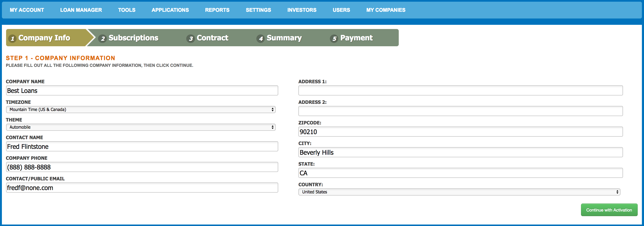The height and width of the screenshot is (226, 644).
Task: Open the My Companies menu
Action: (x=386, y=10)
